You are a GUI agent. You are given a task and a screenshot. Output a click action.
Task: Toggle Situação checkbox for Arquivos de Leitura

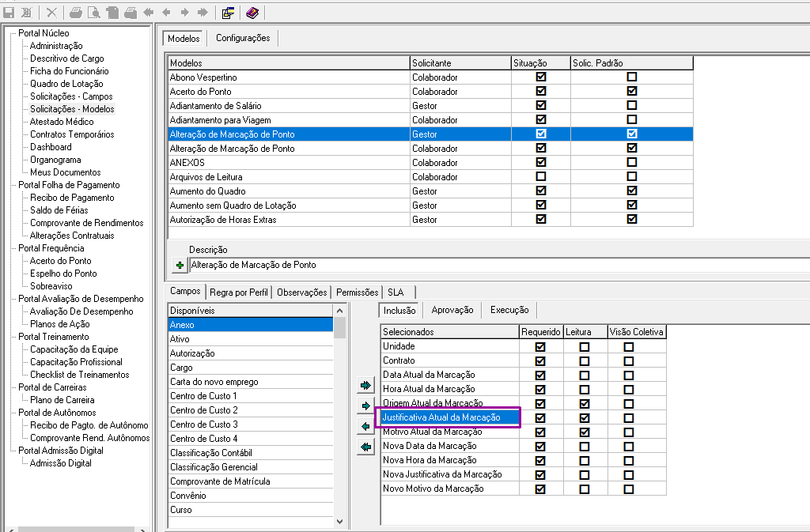(541, 177)
